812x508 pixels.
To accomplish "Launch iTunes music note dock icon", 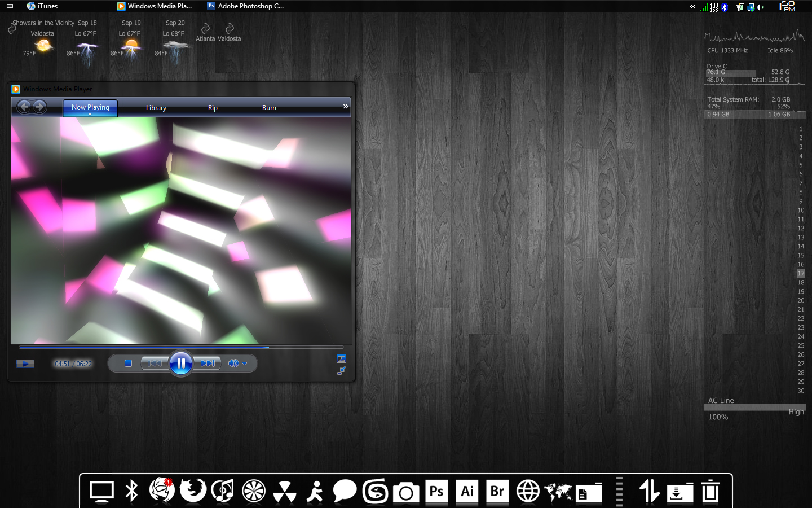I will pos(223,491).
